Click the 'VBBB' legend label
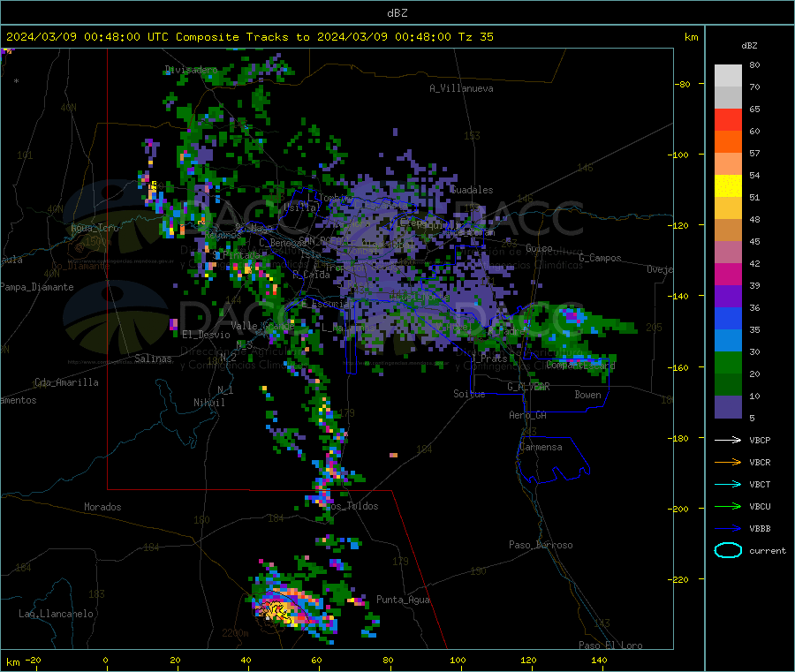Screen dimensions: 795x672 click(x=760, y=529)
